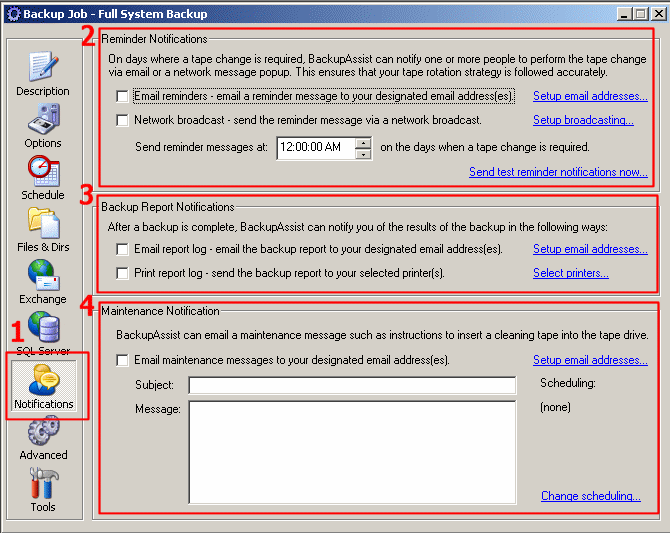Click the maintenance Message text area

coord(352,452)
